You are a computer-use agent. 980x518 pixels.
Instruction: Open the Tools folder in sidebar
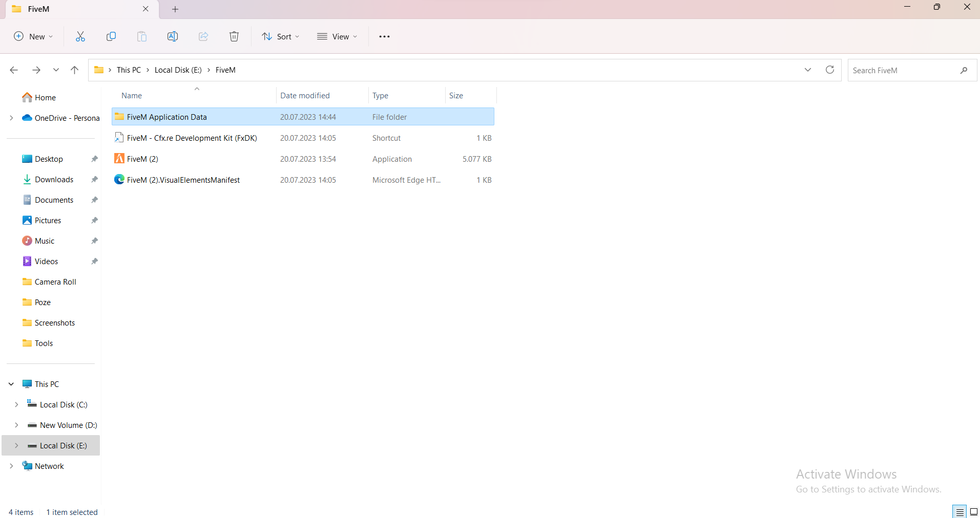point(44,343)
